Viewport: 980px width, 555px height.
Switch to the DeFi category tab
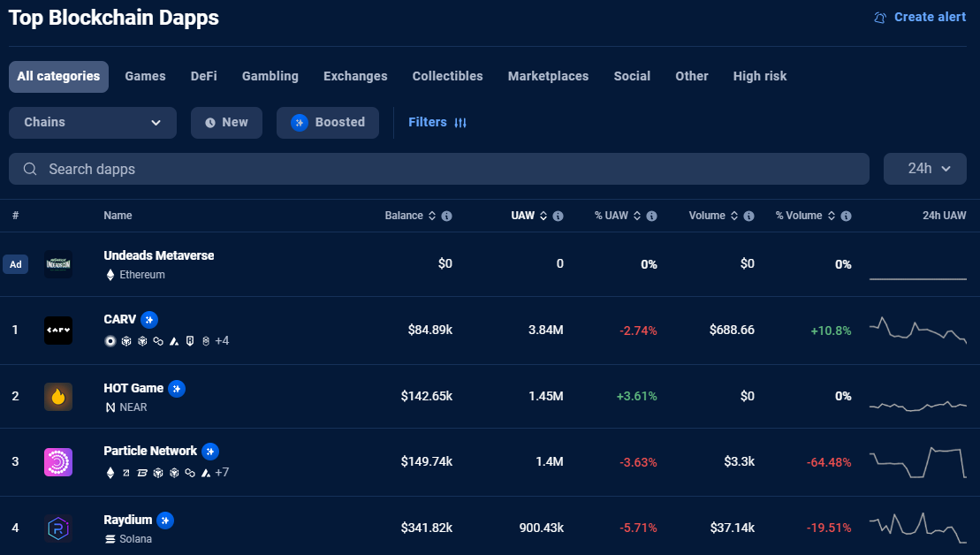click(204, 76)
